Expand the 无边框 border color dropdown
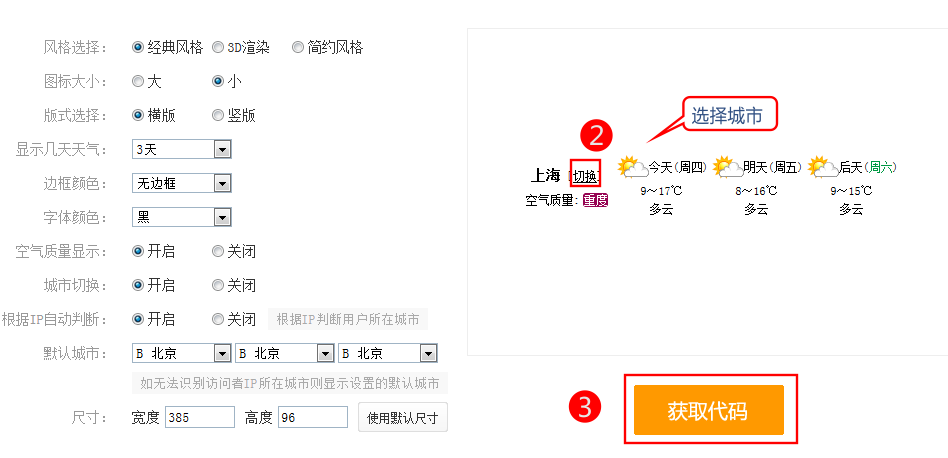The width and height of the screenshot is (948, 458). [181, 183]
